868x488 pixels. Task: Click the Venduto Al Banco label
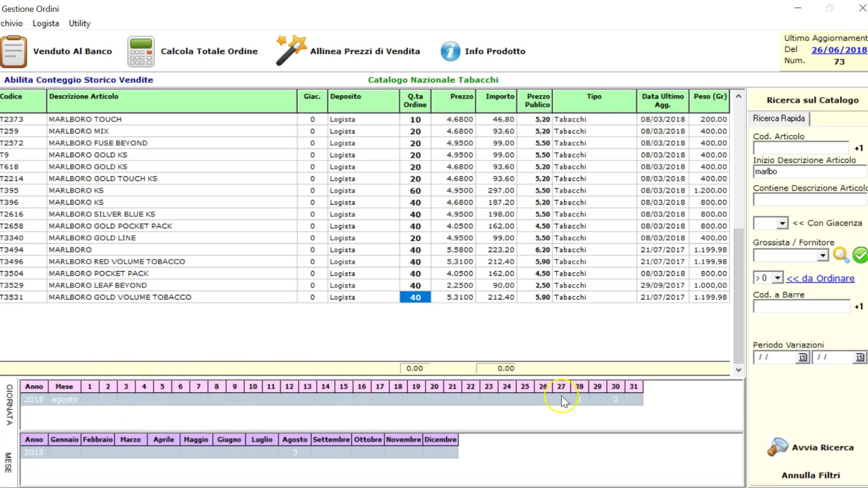pyautogui.click(x=72, y=51)
